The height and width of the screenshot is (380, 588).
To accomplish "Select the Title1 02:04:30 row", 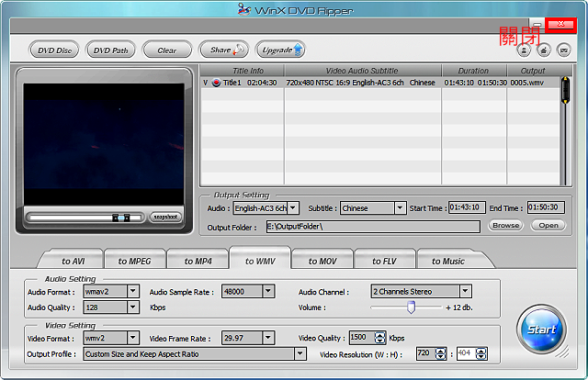I will click(379, 83).
